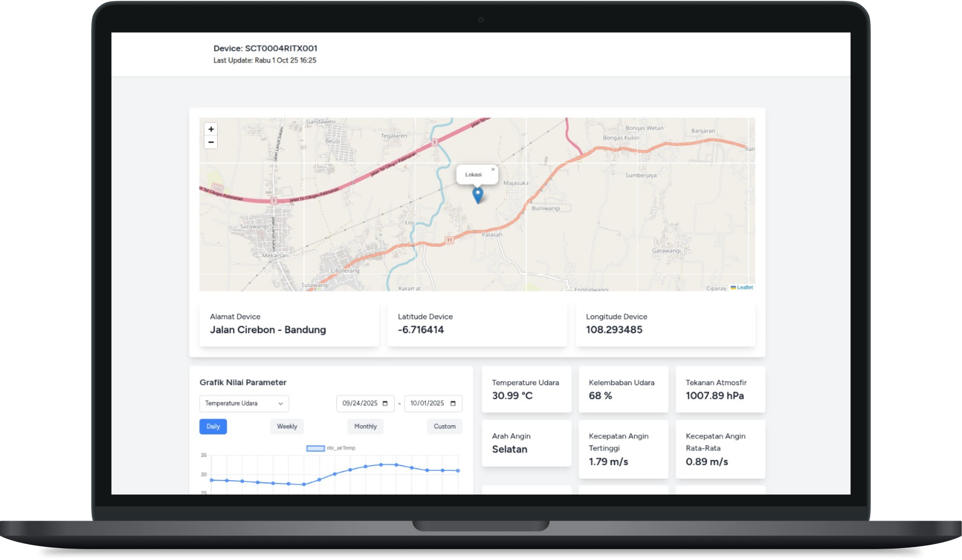Click Kecepatan Angin Rata-Rata 0.89 m/s card
The width and height of the screenshot is (962, 560).
(720, 449)
